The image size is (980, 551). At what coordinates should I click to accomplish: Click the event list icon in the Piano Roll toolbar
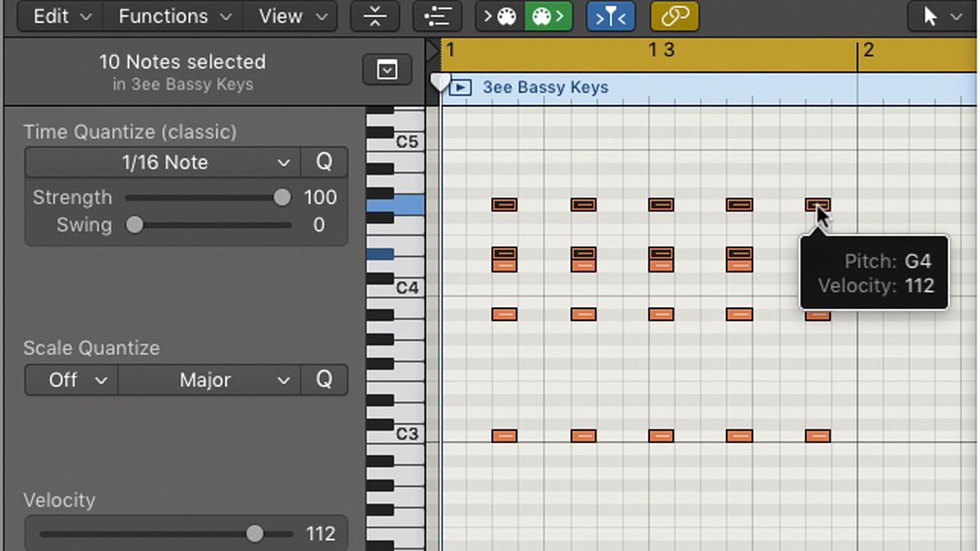pyautogui.click(x=438, y=16)
